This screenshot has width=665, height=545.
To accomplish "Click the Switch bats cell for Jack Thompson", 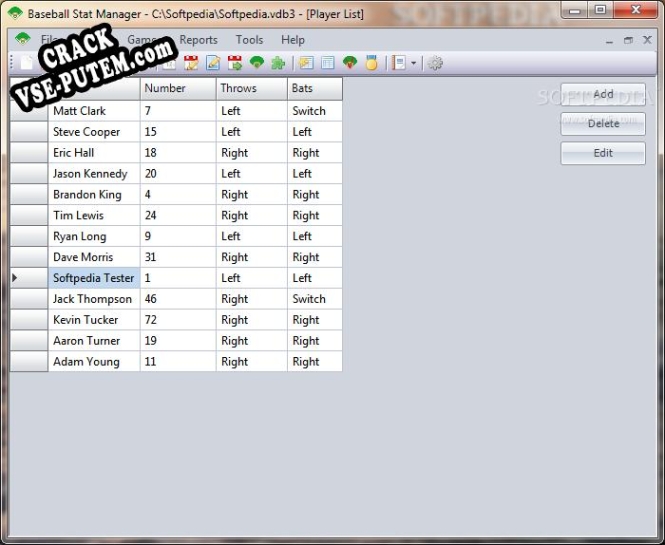I will pos(315,299).
